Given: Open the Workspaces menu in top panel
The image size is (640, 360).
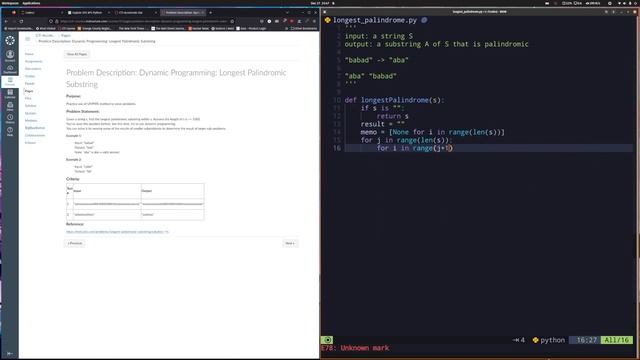Looking at the screenshot, I should [x=10, y=3].
